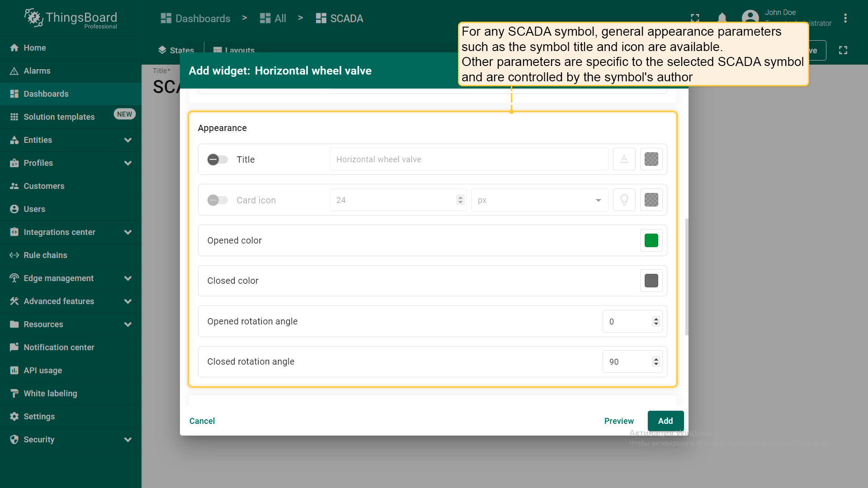Click the Add button

665,421
